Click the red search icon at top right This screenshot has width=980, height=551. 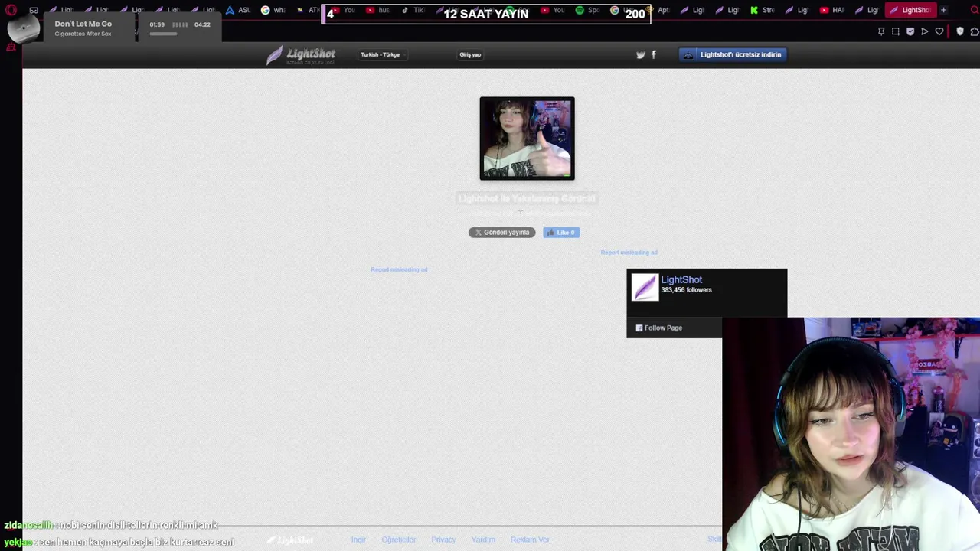pos(974,10)
